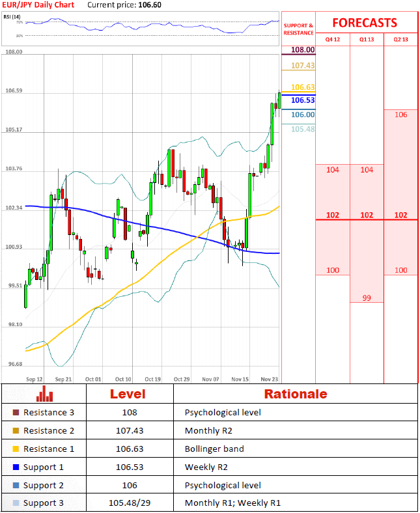This screenshot has height=513, width=420.
Task: Click the red bar chart icon in table header
Action: [44, 393]
